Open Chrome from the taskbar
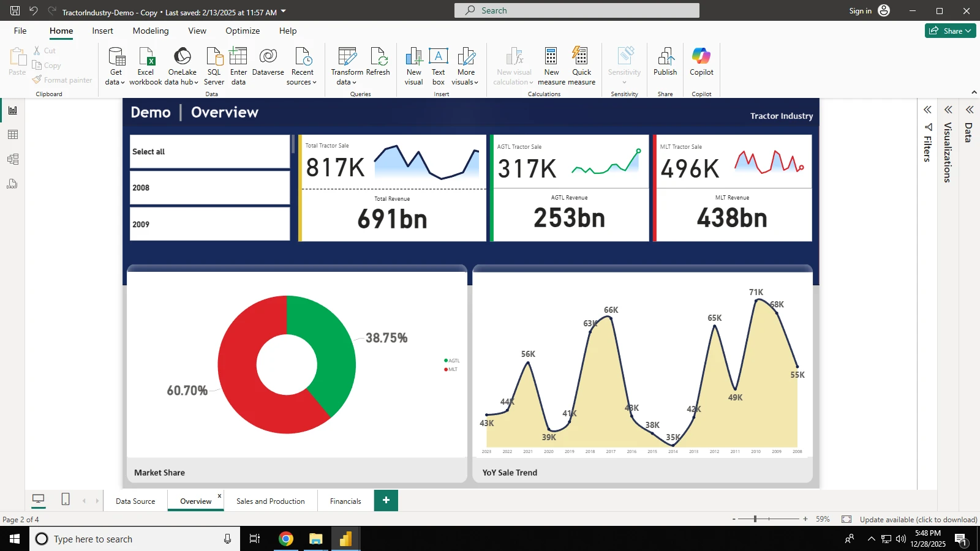Image resolution: width=980 pixels, height=551 pixels. pyautogui.click(x=285, y=539)
